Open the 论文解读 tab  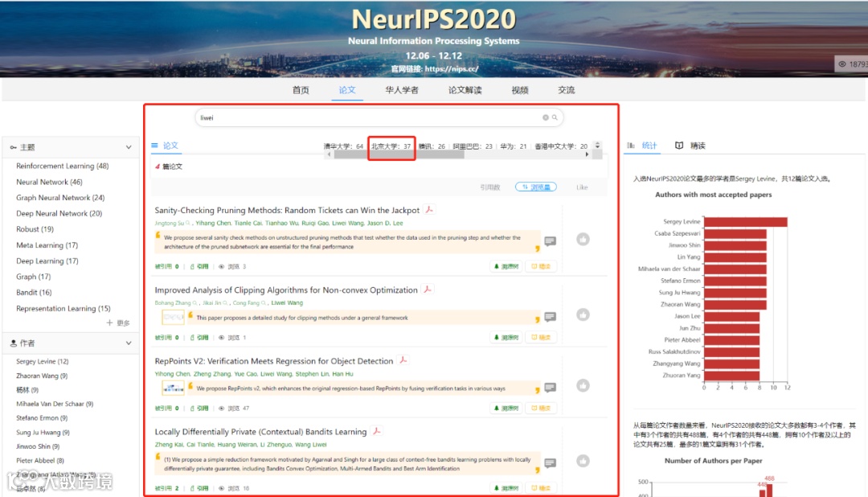(x=465, y=90)
